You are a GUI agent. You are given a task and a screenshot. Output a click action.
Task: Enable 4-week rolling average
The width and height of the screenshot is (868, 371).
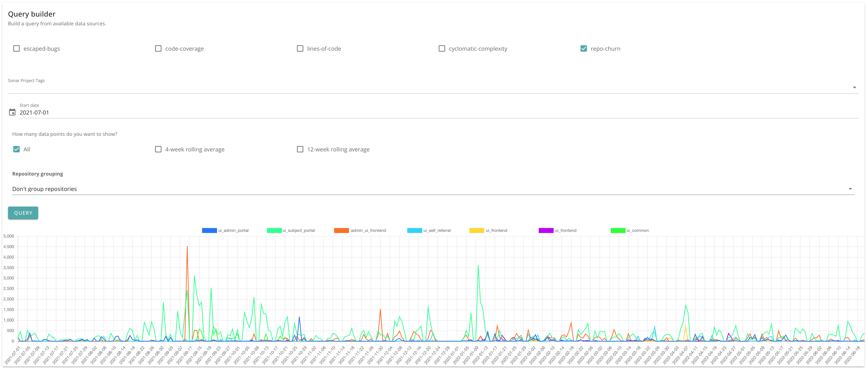tap(158, 149)
